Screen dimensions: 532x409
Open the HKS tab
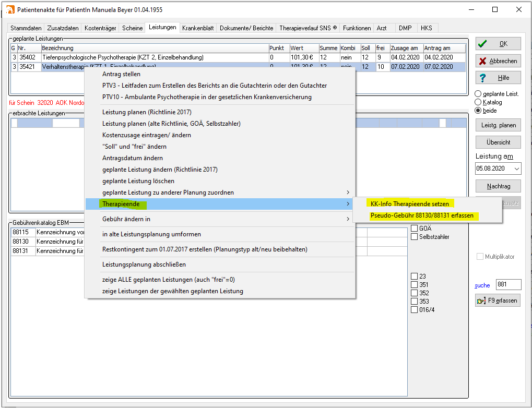coord(427,28)
